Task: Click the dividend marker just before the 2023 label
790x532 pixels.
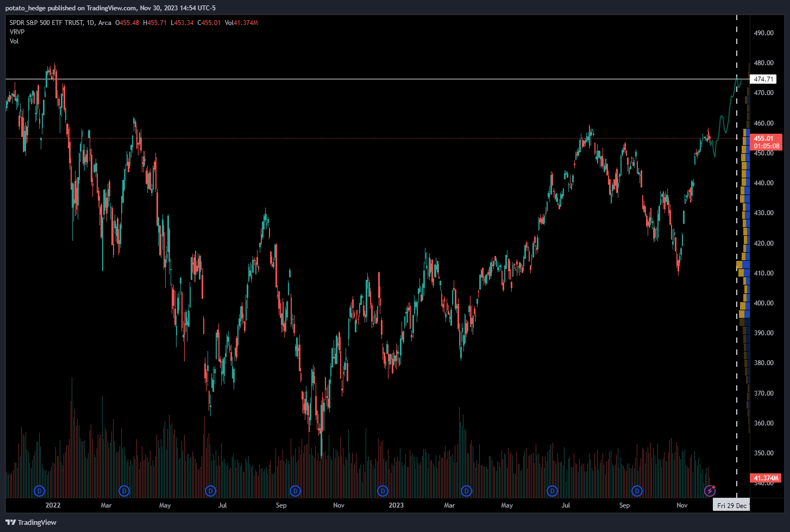Action: (383, 491)
